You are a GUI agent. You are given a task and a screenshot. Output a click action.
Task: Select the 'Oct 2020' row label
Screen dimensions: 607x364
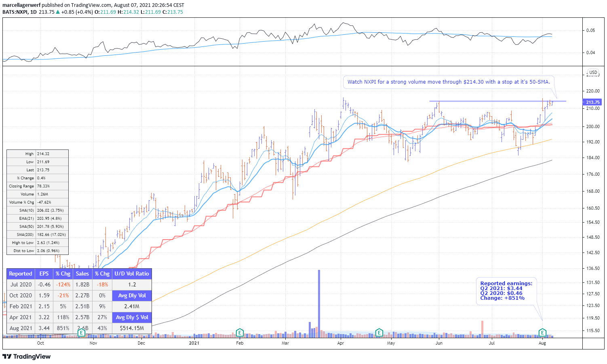21,296
